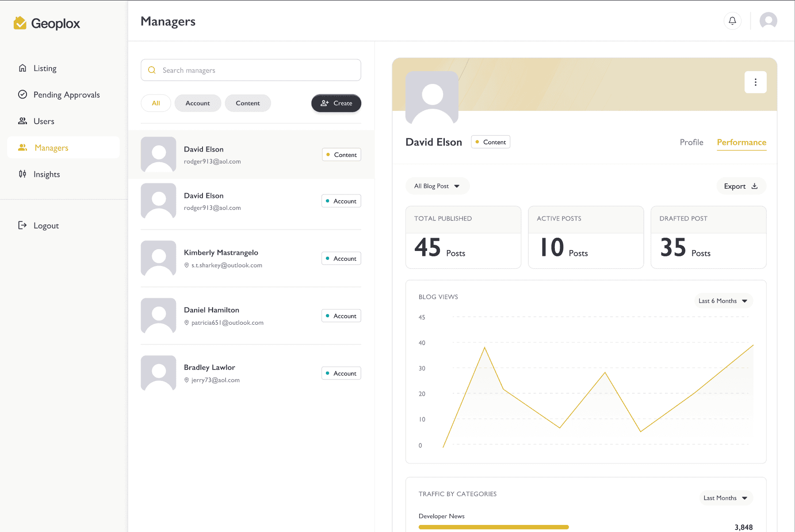The width and height of the screenshot is (795, 532).
Task: Go to Listing in sidebar
Action: (x=63, y=68)
